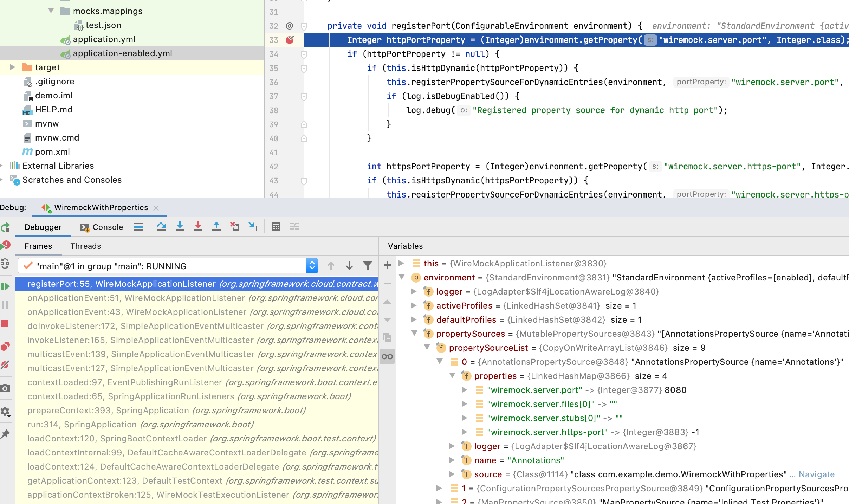This screenshot has height=504, width=849.
Task: Switch to the Console tab
Action: [x=107, y=227]
